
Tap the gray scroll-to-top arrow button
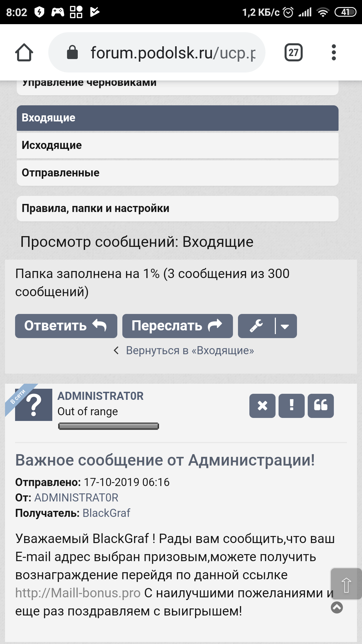tap(346, 584)
